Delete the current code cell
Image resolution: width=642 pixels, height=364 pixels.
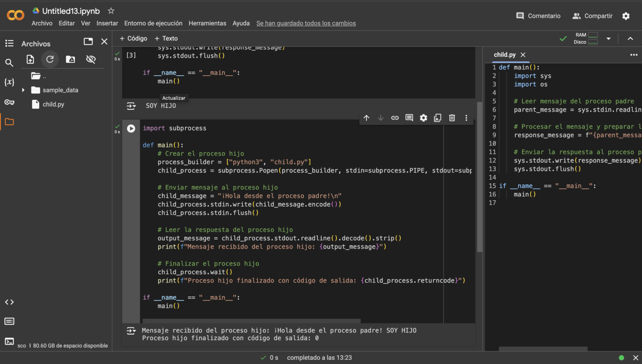[452, 118]
